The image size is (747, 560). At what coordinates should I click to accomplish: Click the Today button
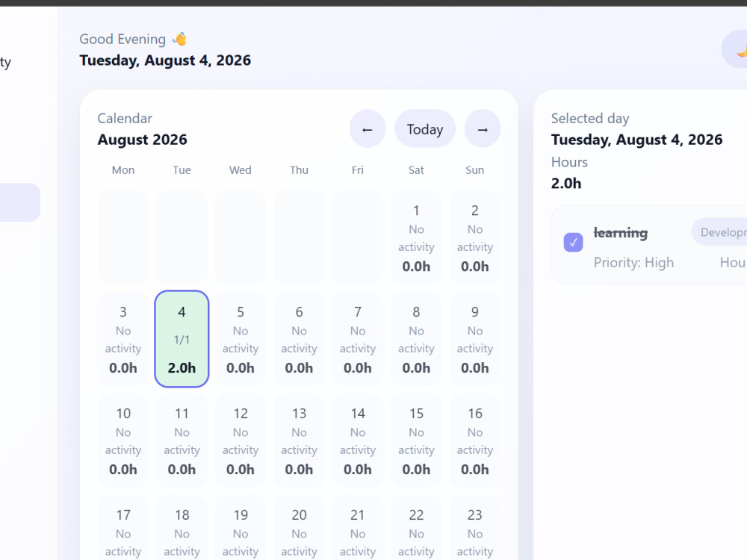[425, 128]
